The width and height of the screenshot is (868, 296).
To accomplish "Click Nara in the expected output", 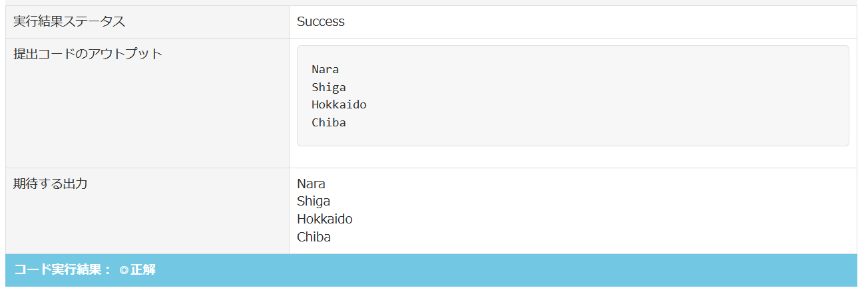I will 311,184.
